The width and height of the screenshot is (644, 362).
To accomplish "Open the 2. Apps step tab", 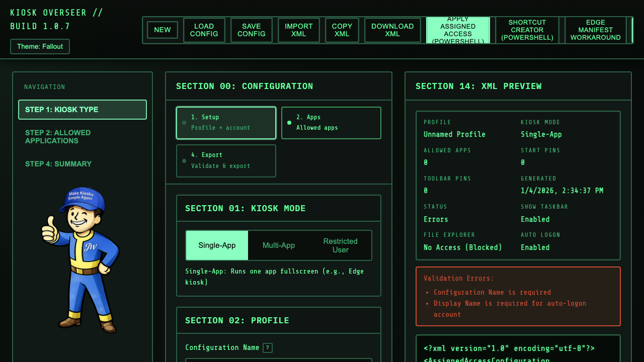I will (331, 123).
